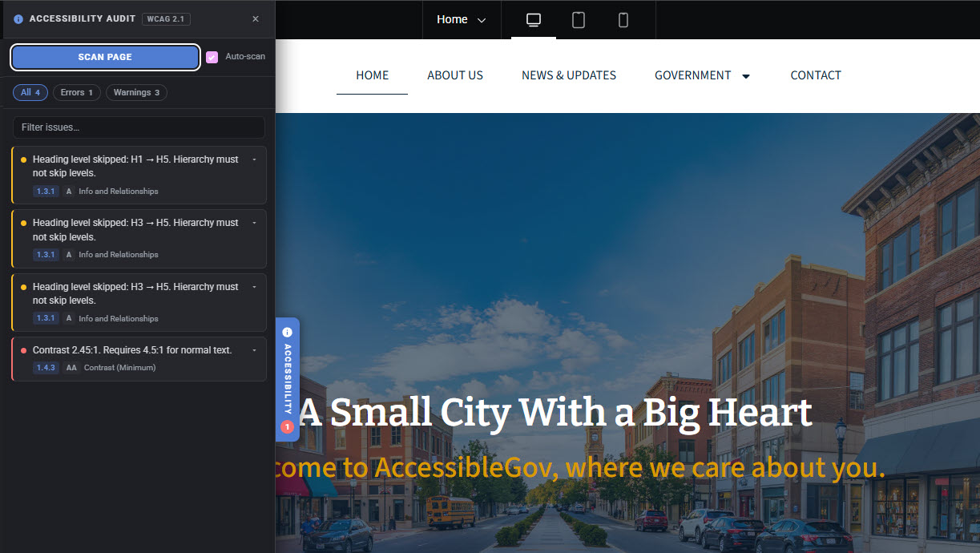Open the Home page selector dropdown
Screen dimensions: 980x553
(x=462, y=20)
